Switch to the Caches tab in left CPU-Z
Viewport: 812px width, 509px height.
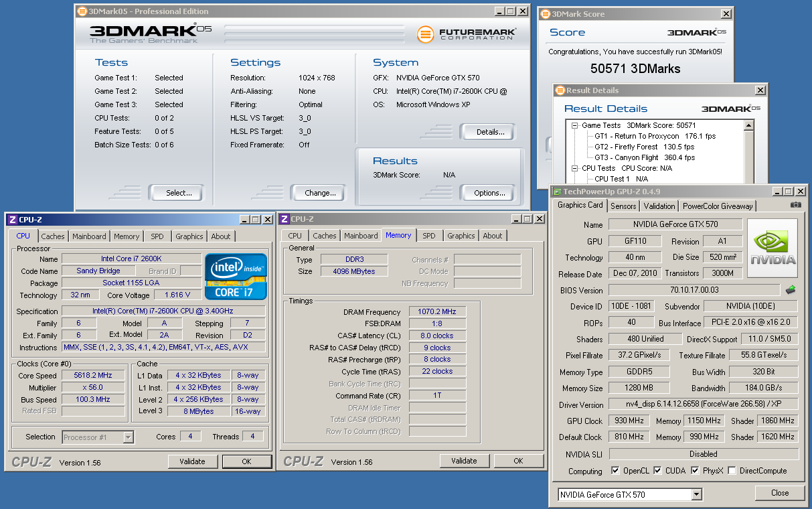(x=53, y=236)
